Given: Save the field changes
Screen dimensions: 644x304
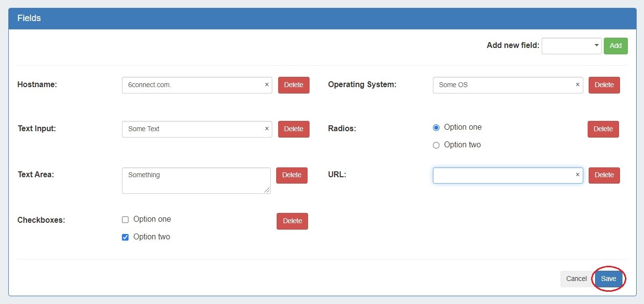Looking at the screenshot, I should (x=609, y=279).
